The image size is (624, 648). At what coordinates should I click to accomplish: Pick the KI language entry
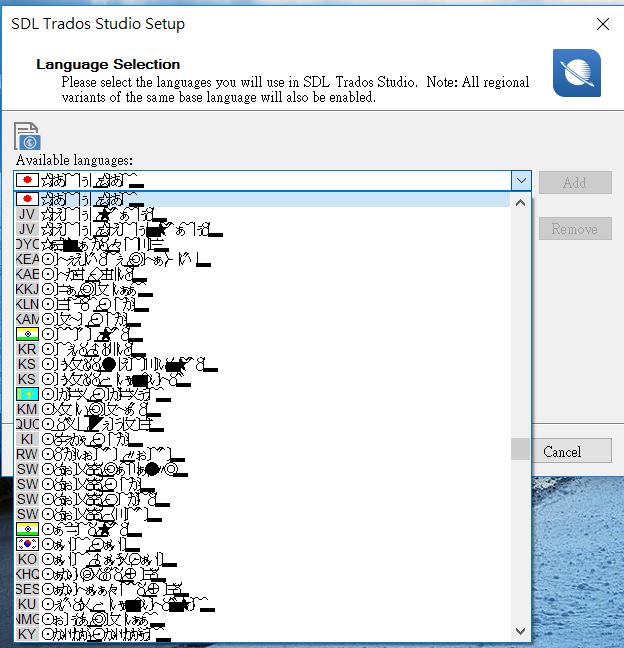coord(262,439)
